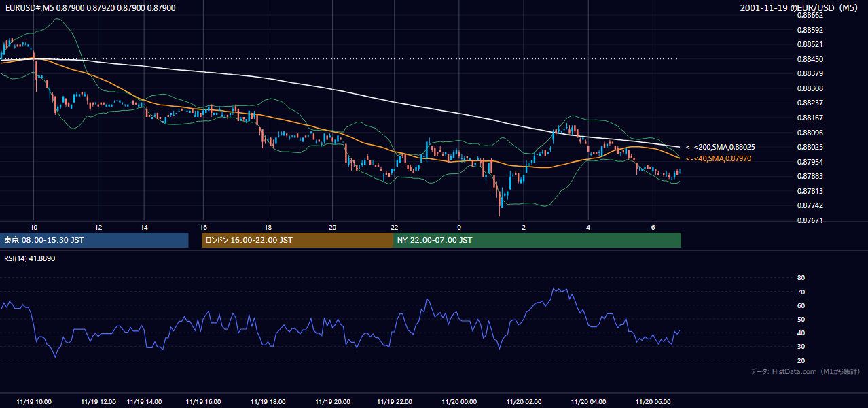Click price axis label 0.88308

click(810, 88)
